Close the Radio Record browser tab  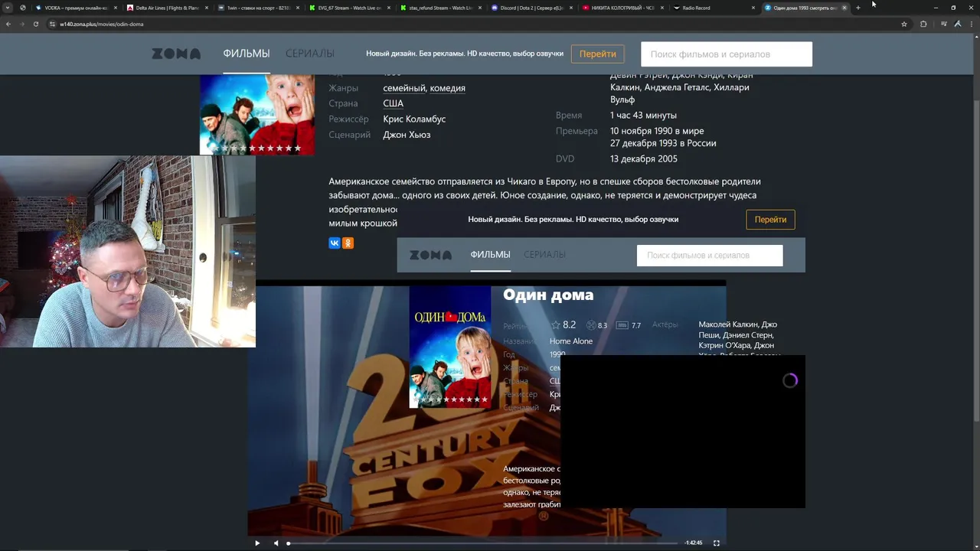pyautogui.click(x=753, y=8)
